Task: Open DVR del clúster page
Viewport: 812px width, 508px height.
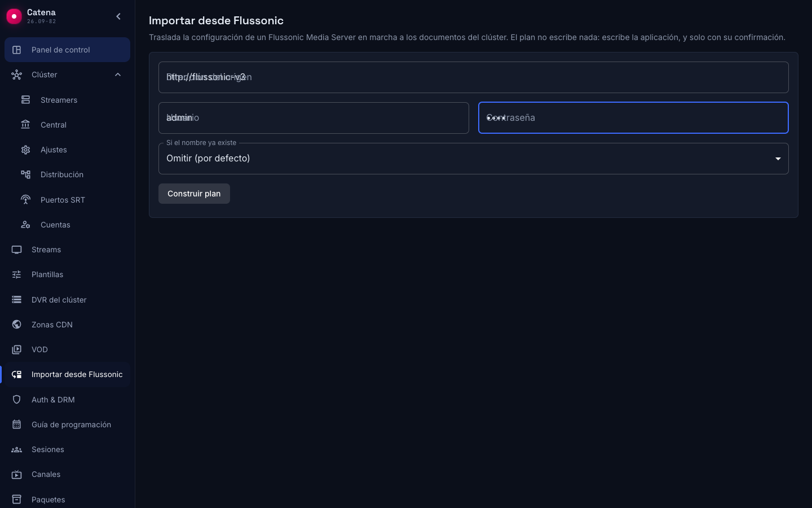Action: pyautogui.click(x=67, y=300)
